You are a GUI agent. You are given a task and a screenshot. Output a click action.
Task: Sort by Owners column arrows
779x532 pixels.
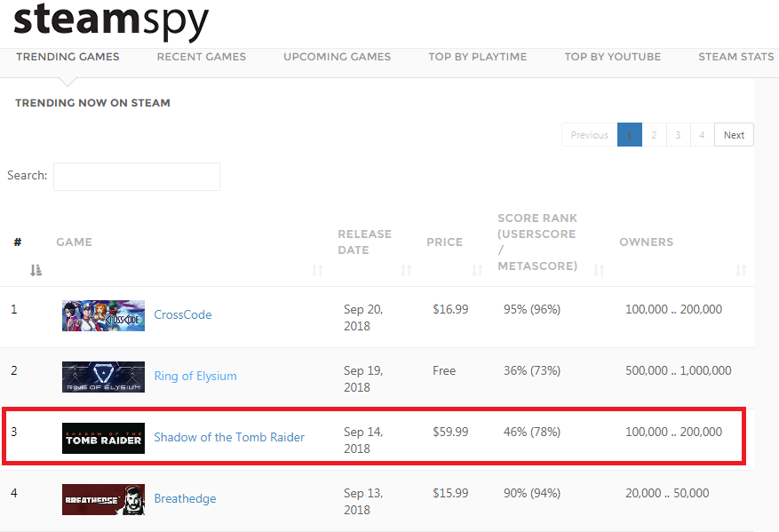(741, 270)
